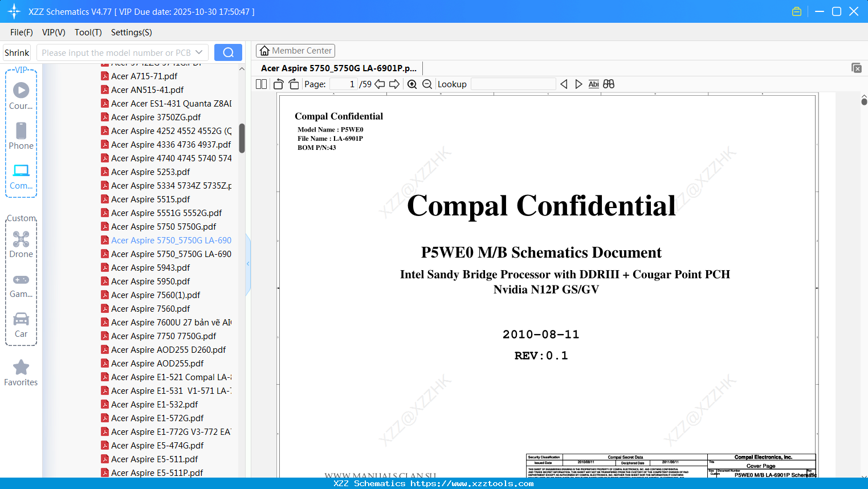Open the Drone category
Viewport: 868px width, 489px height.
pyautogui.click(x=21, y=244)
